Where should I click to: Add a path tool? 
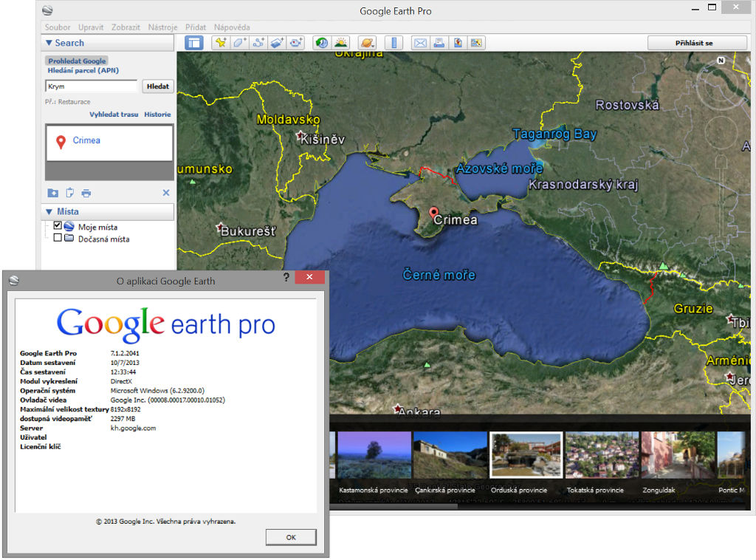point(258,43)
